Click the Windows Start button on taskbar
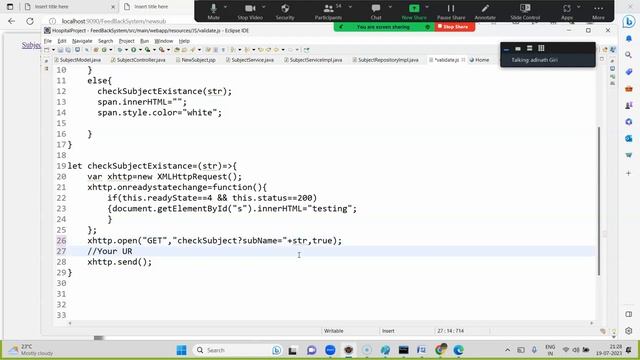 click(x=182, y=350)
